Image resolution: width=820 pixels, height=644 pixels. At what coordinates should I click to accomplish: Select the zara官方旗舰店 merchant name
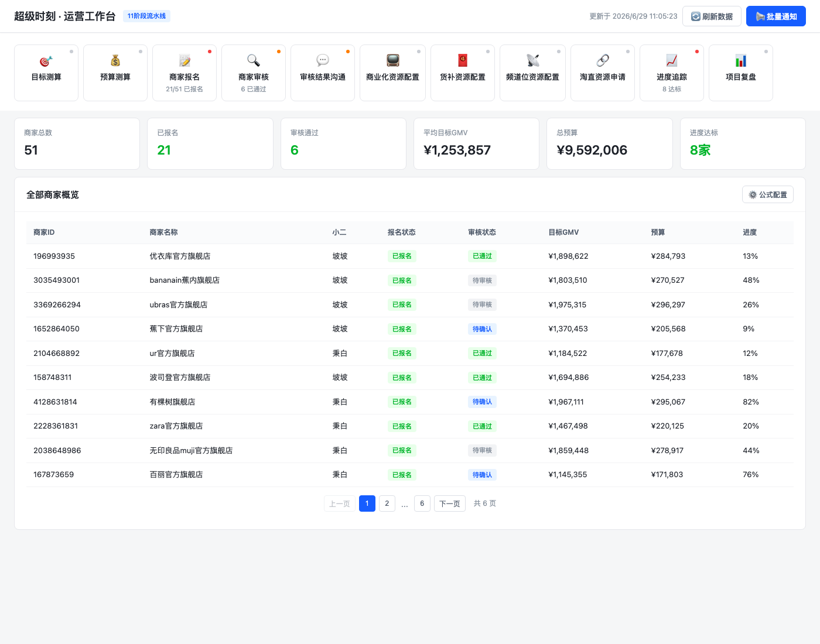176,426
